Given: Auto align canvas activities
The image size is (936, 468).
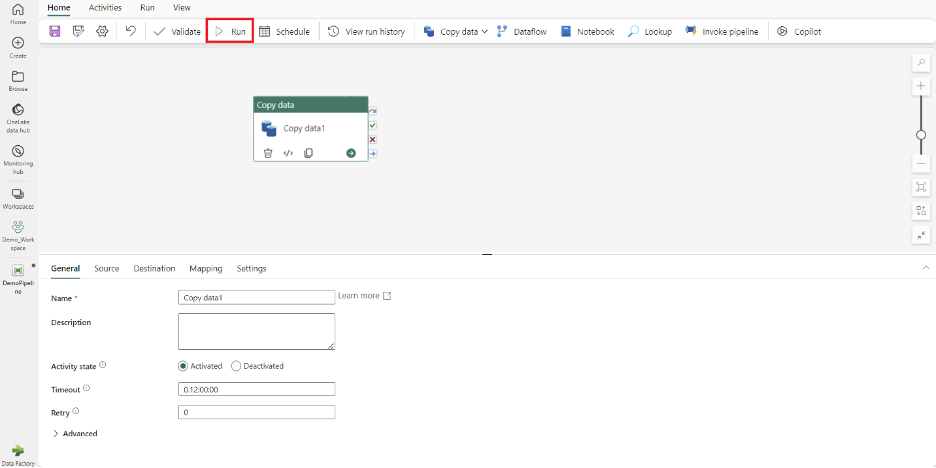Looking at the screenshot, I should click(x=921, y=211).
